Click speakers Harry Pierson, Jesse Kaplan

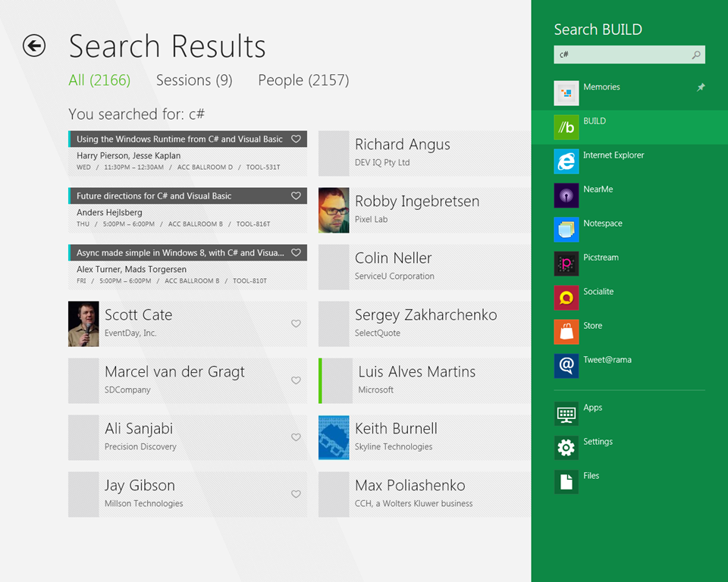click(x=129, y=155)
